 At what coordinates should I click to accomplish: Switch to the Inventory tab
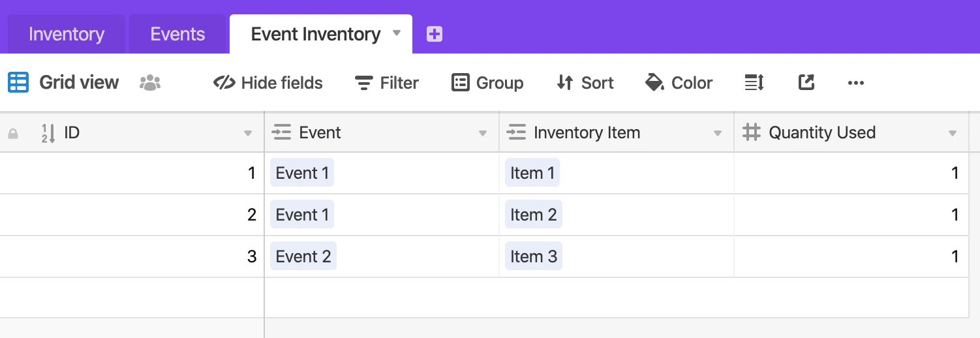click(x=67, y=34)
